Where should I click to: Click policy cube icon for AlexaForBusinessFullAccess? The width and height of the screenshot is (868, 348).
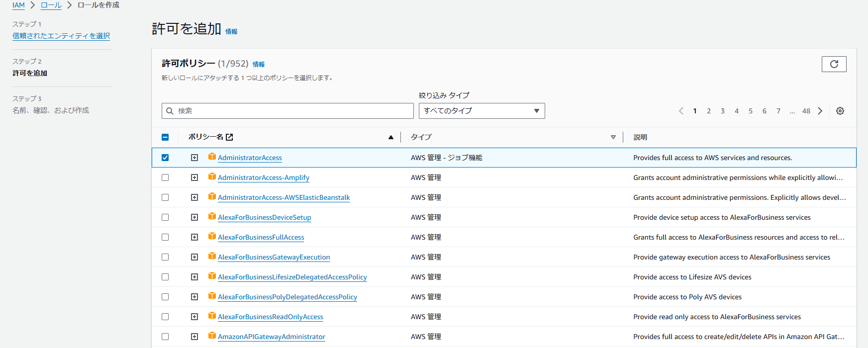(212, 236)
